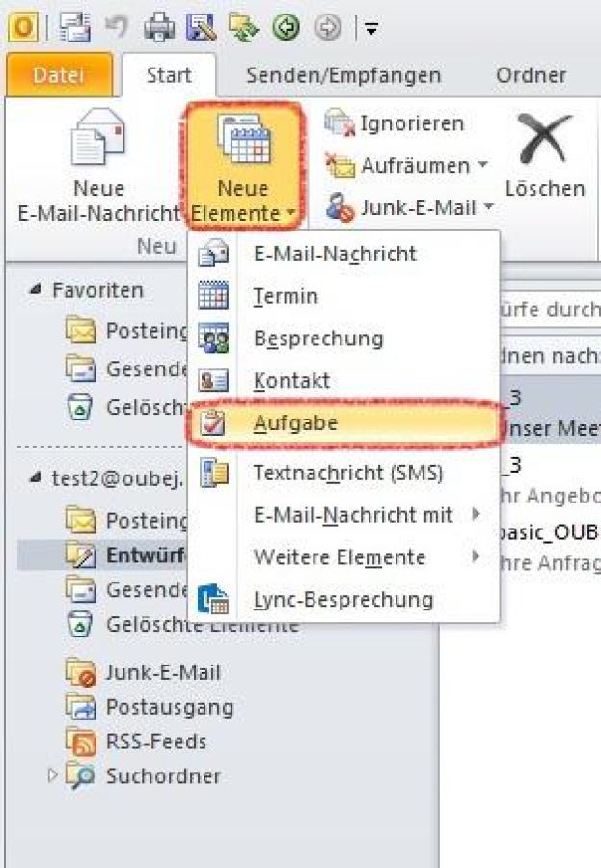Click the printer icon in quick access toolbar

[159, 27]
